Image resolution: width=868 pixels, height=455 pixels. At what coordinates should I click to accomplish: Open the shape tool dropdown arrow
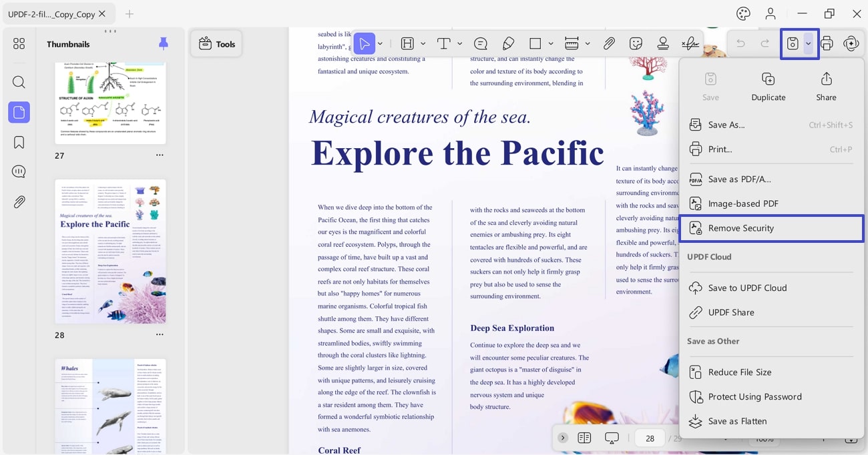pos(551,44)
